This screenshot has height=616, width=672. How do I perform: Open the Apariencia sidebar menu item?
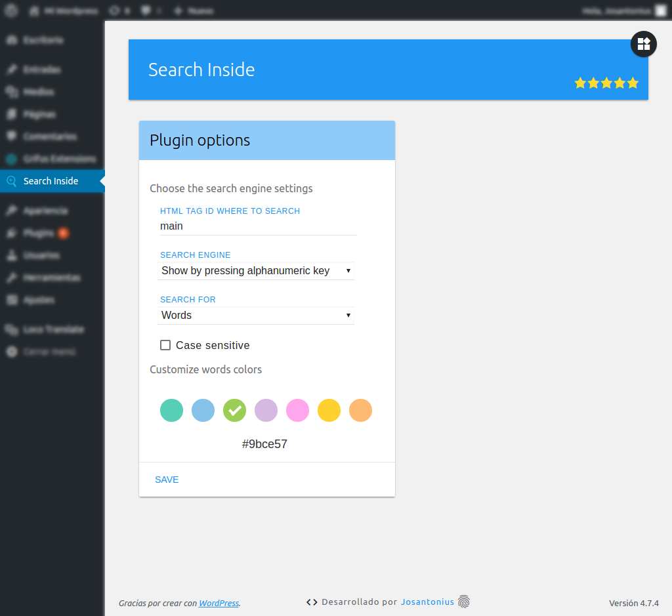click(52, 211)
